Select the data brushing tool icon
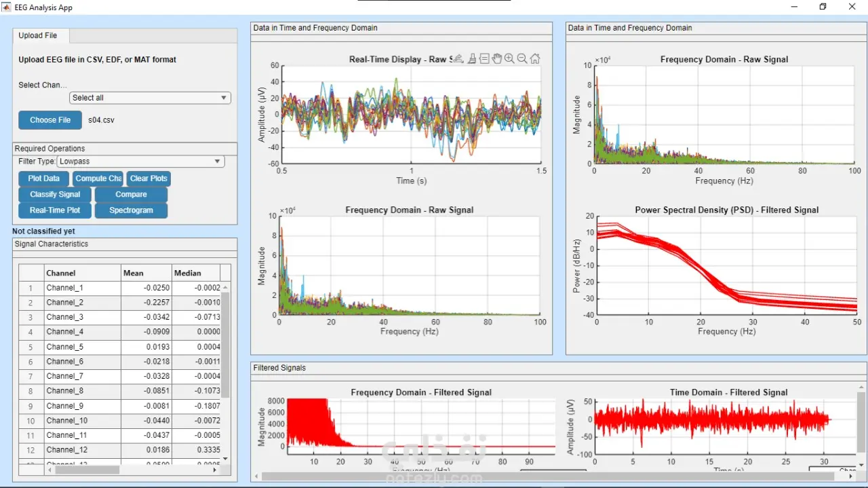This screenshot has height=488, width=868. 472,59
